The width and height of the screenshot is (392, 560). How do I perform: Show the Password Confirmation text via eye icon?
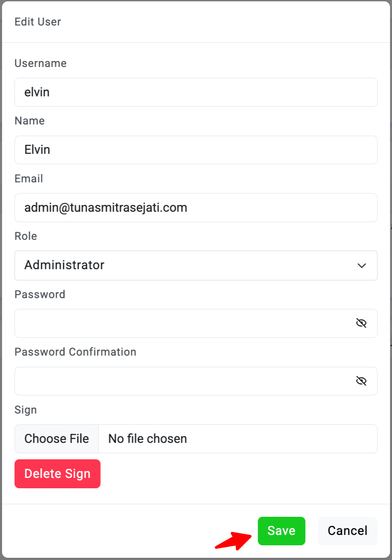click(x=361, y=381)
